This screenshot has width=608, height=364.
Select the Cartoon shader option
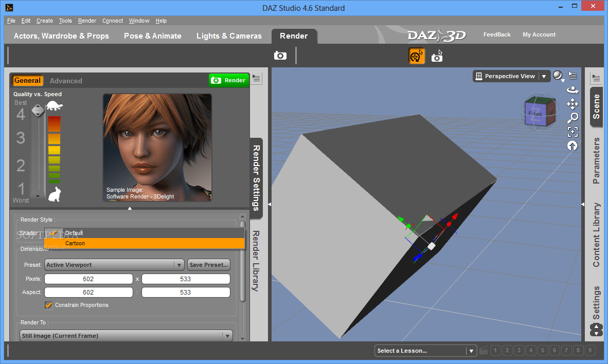point(75,243)
